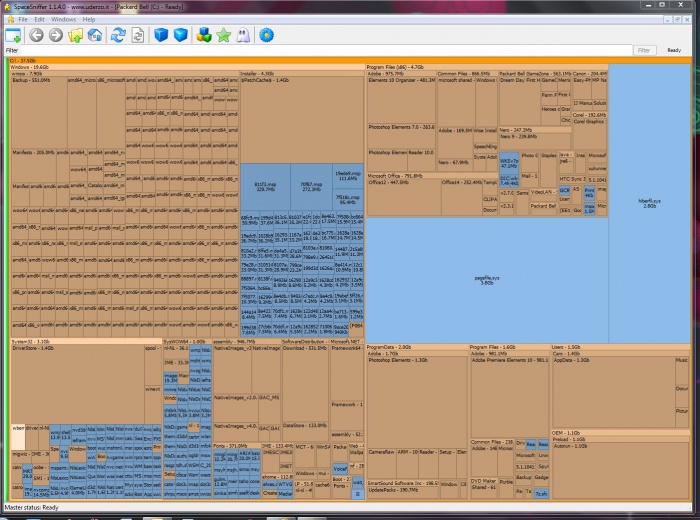Select the Office14 - 252.4Mb tile
The image size is (700, 520).
(x=462, y=197)
